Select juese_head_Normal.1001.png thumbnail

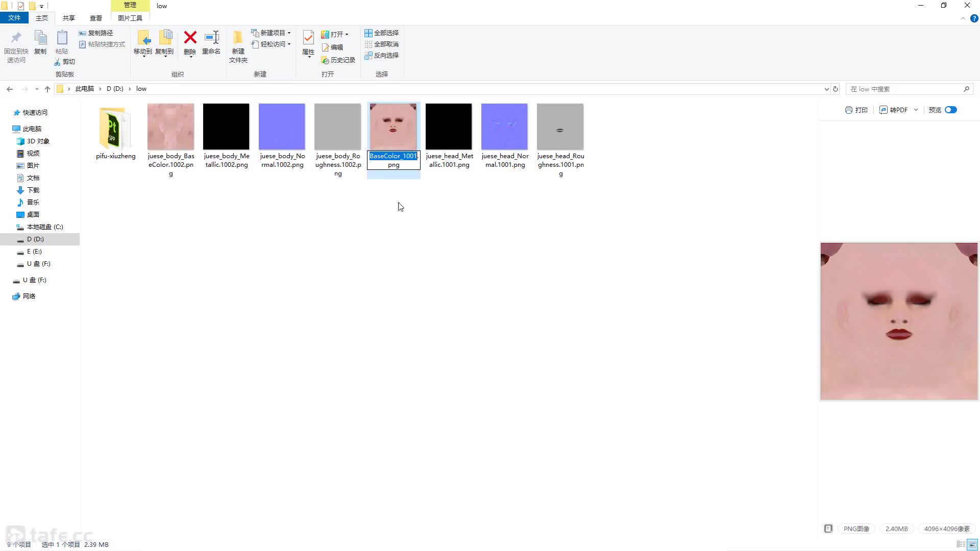[x=504, y=127]
